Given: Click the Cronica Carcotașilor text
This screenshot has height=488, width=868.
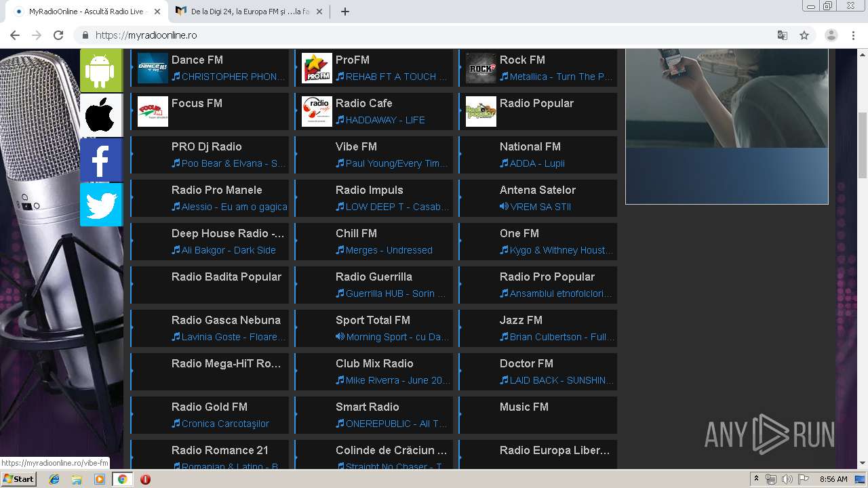Looking at the screenshot, I should click(x=225, y=424).
